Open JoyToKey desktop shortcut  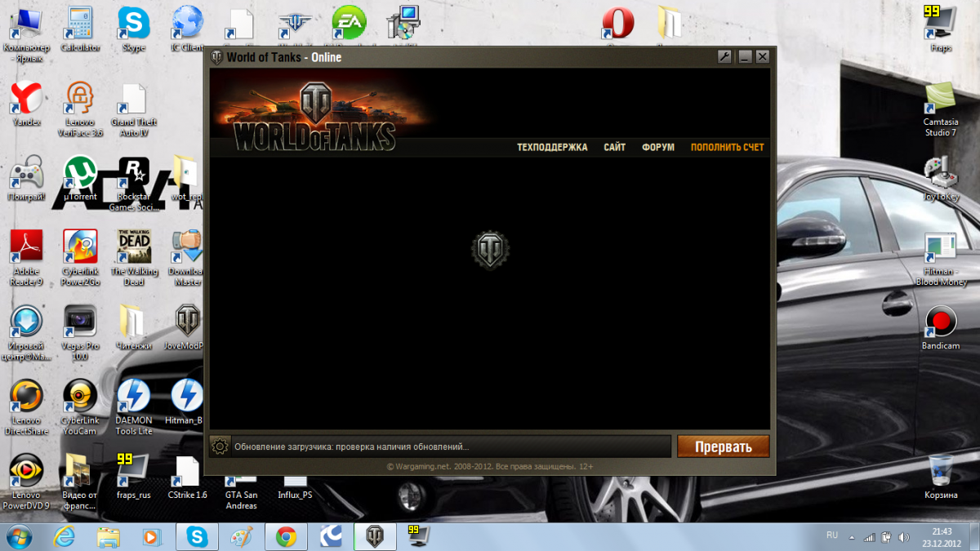pos(941,178)
